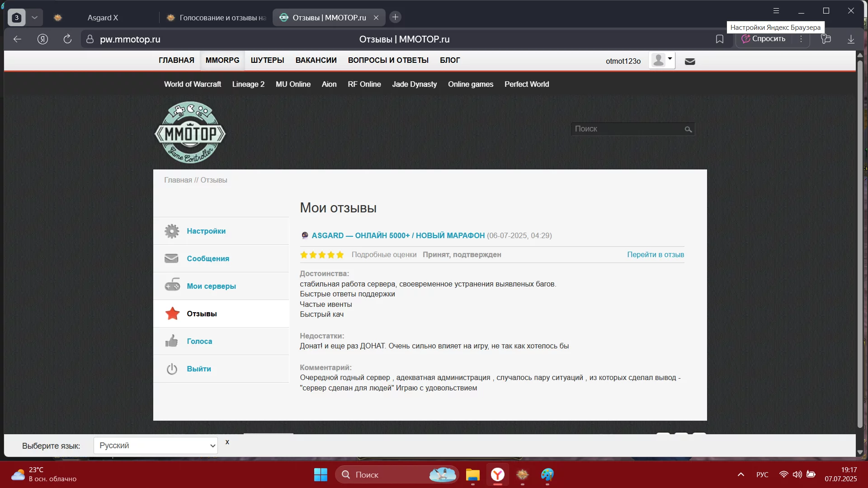The width and height of the screenshot is (868, 488).
Task: Open Мои серверы in the sidebar
Action: (x=221, y=286)
